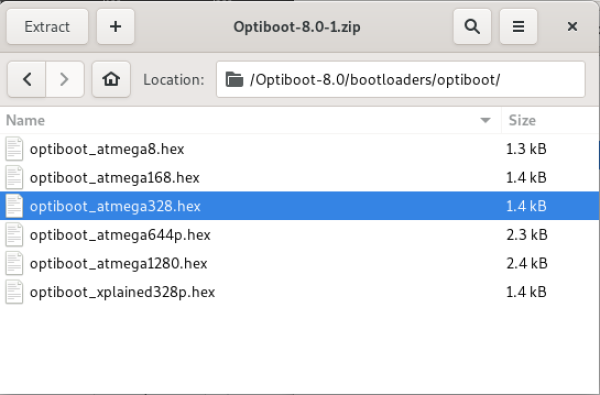Select optiboot_atmega644p.hex file
The image size is (600, 395).
299,235
